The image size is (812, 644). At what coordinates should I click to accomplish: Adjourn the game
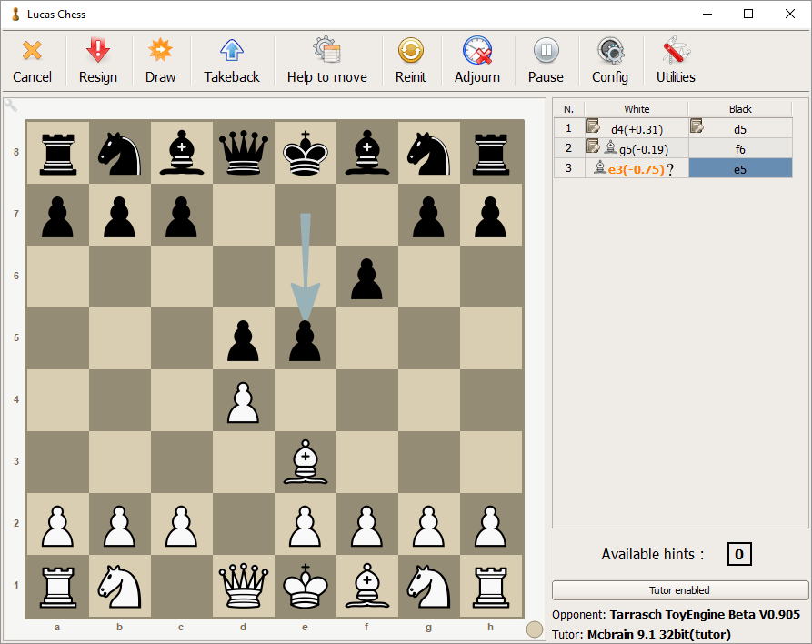click(x=477, y=61)
